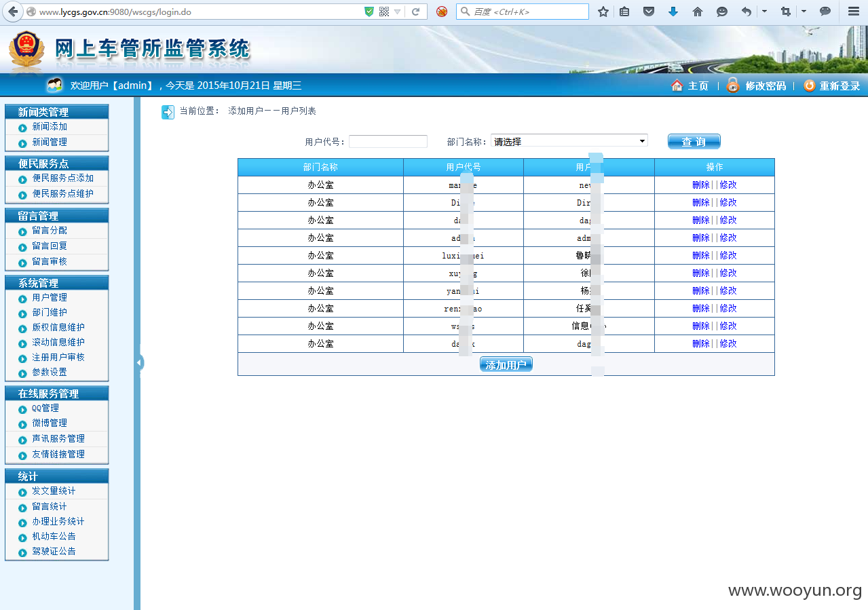Open dropdown arrow next to undo icon

pyautogui.click(x=764, y=12)
